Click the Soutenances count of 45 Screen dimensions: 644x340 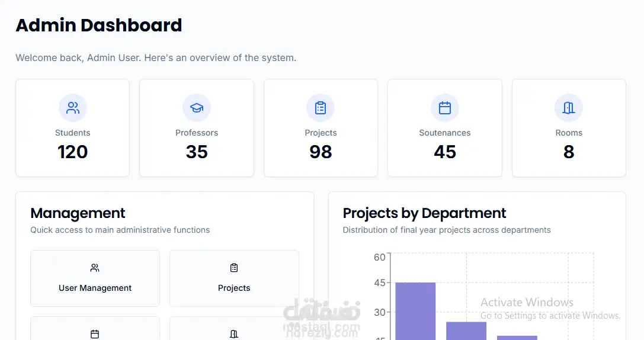point(445,152)
